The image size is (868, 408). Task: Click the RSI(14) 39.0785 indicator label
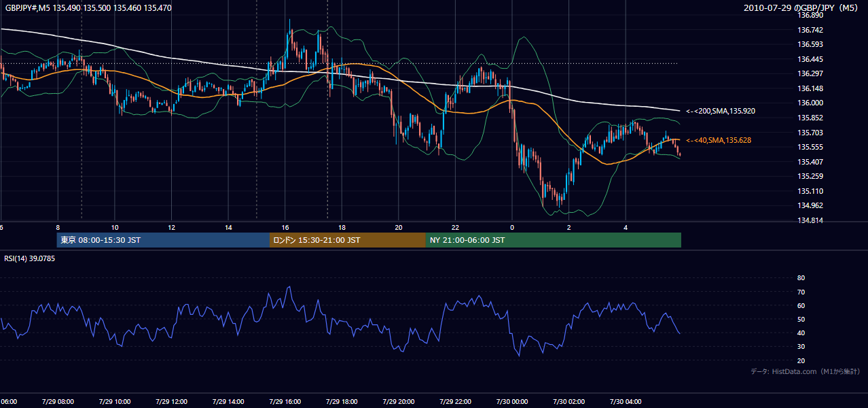[30, 258]
